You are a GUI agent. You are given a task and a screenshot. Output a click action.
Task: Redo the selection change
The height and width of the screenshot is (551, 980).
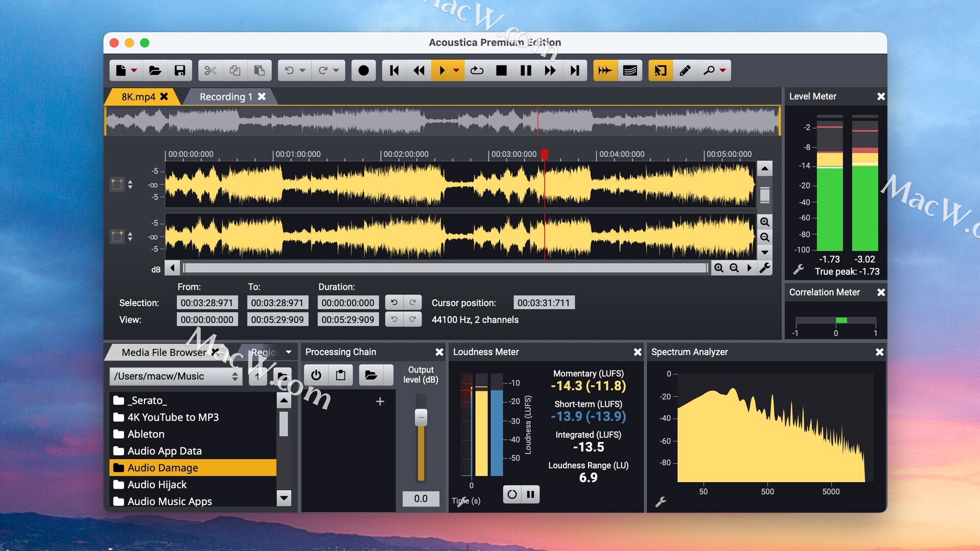[x=412, y=303]
